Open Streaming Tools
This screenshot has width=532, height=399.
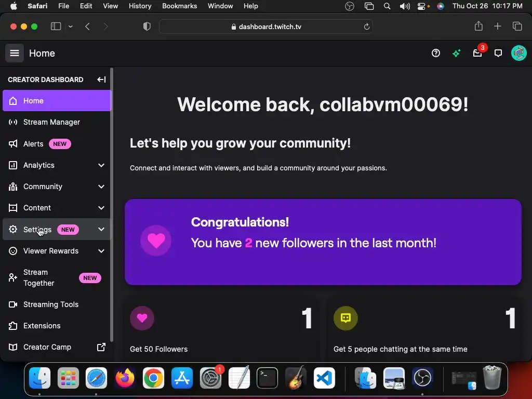point(57,304)
